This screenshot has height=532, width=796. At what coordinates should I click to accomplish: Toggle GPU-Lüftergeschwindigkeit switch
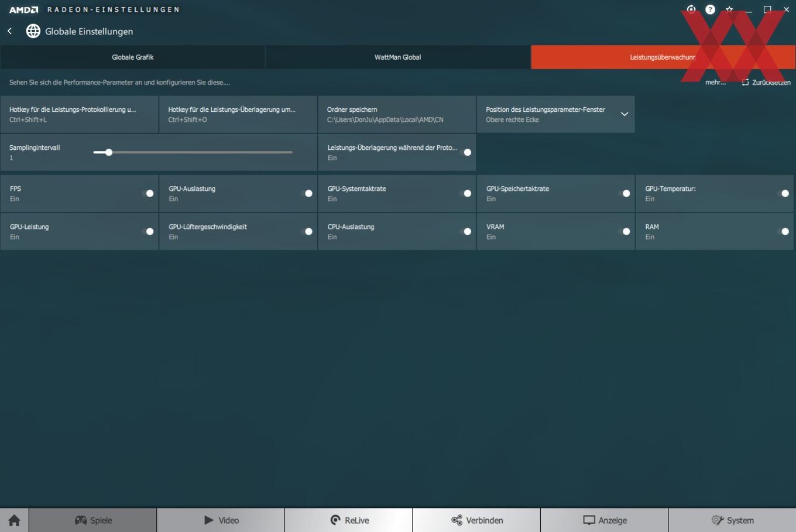coord(306,231)
